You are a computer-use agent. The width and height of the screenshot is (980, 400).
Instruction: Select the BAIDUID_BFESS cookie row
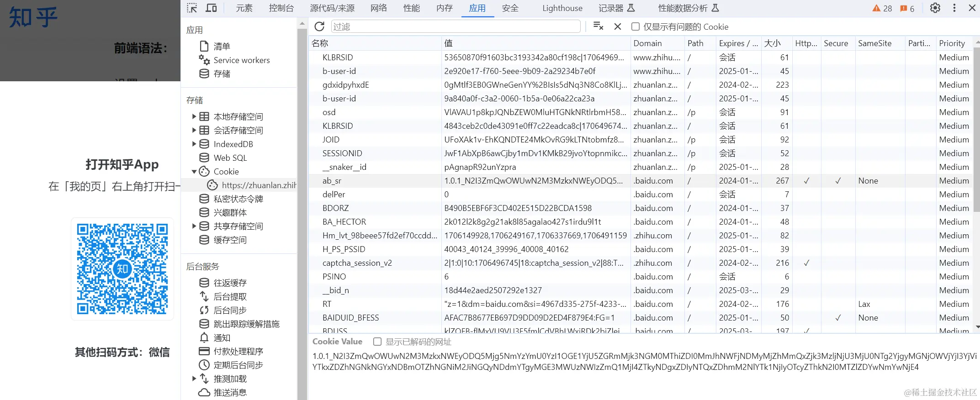(x=641, y=318)
